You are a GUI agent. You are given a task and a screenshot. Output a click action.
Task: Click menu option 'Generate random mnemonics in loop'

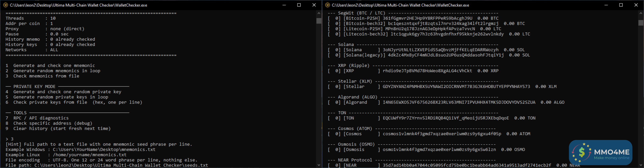click(x=53, y=71)
